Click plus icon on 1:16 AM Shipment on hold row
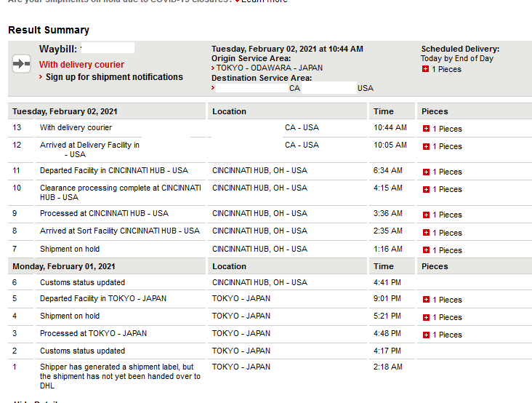The image size is (532, 403). tap(426, 250)
